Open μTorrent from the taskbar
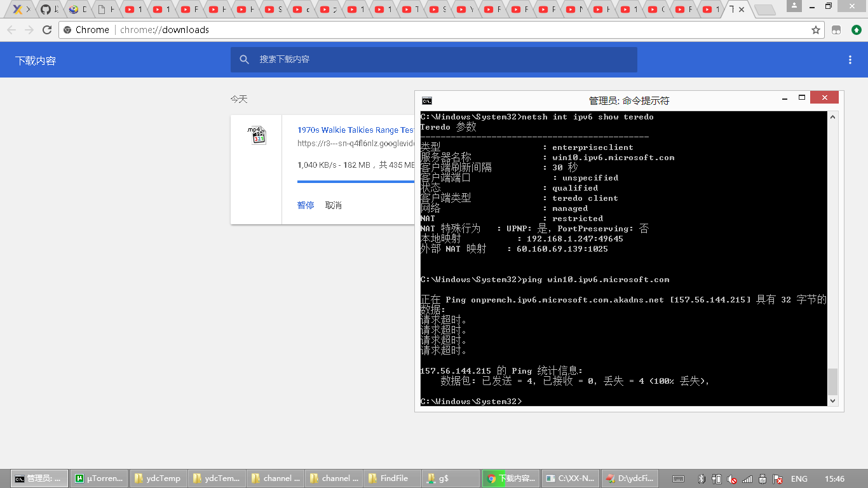This screenshot has width=868, height=488. [98, 478]
